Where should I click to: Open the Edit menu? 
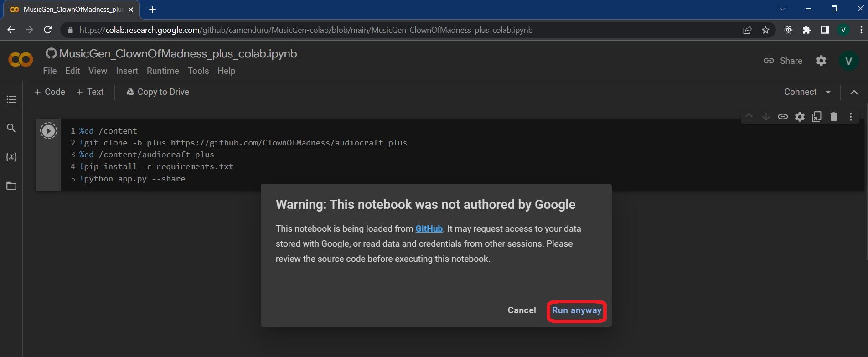tap(72, 71)
